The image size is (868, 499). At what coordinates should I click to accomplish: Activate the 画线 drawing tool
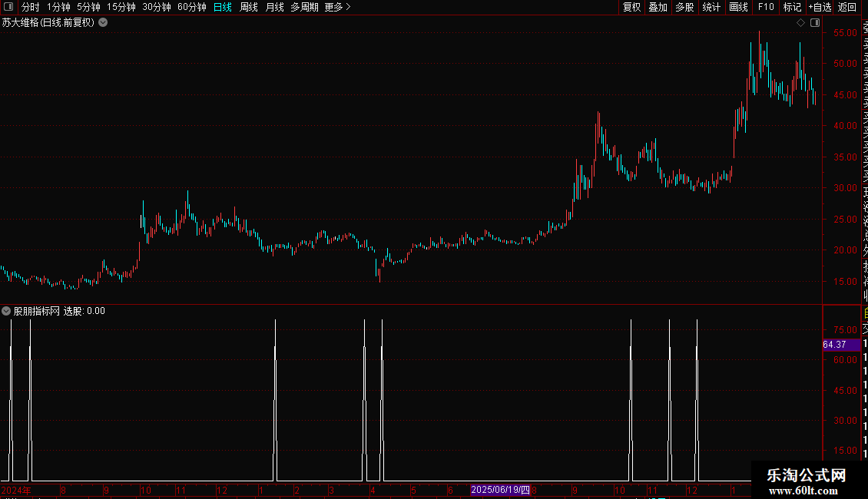pyautogui.click(x=738, y=7)
